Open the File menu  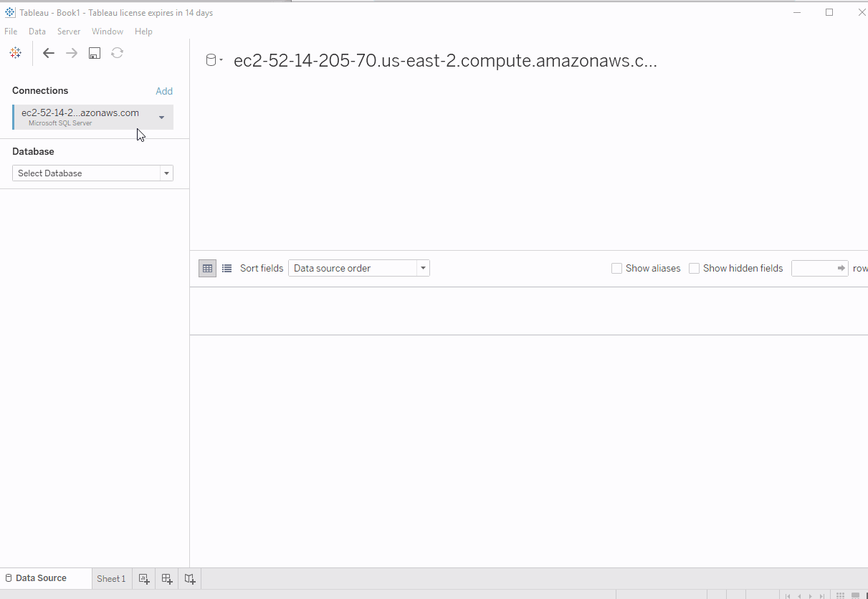(x=11, y=32)
